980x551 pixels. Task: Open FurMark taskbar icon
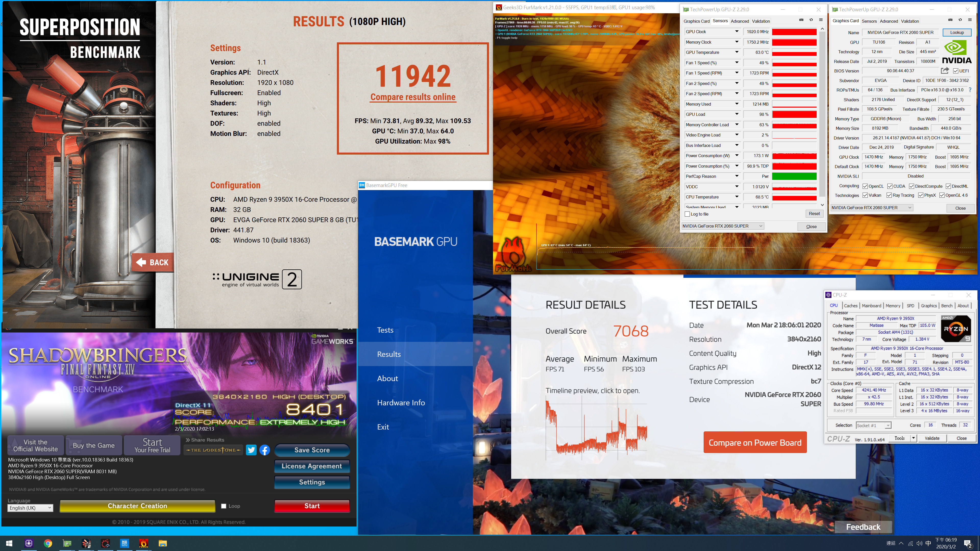(x=143, y=543)
